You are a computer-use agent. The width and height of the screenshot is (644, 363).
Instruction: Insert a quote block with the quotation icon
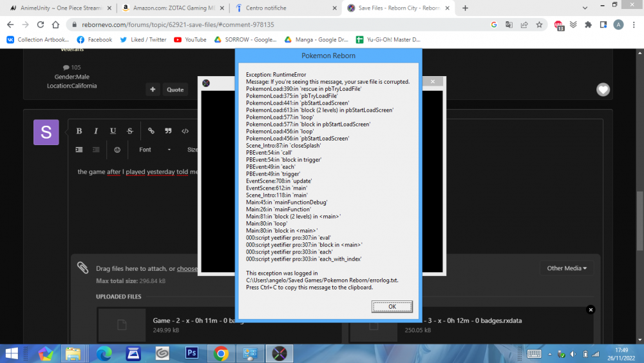(168, 131)
